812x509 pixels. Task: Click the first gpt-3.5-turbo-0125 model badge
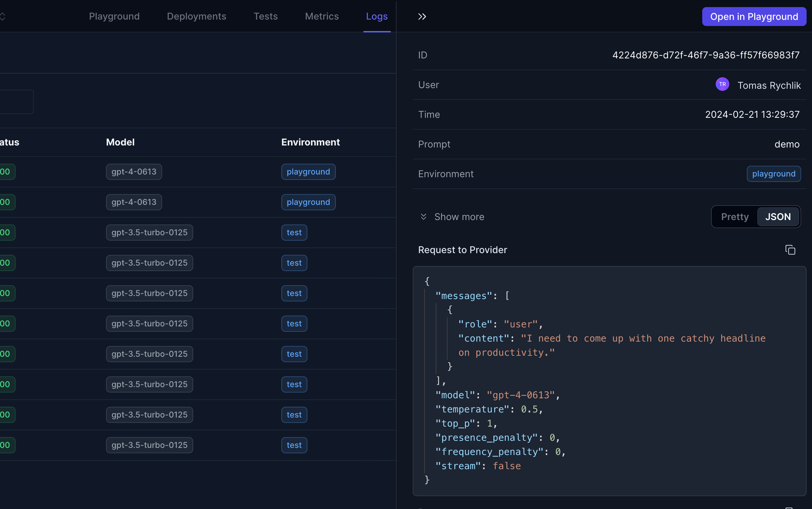pos(149,233)
